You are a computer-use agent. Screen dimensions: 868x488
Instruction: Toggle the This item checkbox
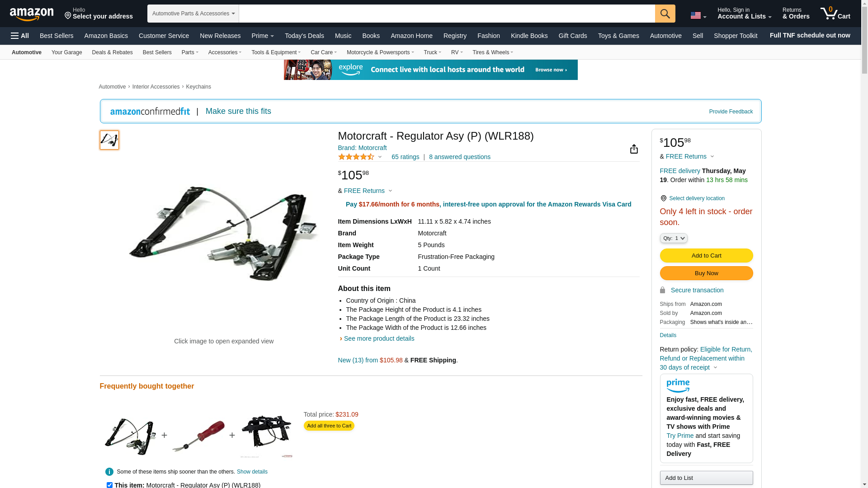[109, 485]
